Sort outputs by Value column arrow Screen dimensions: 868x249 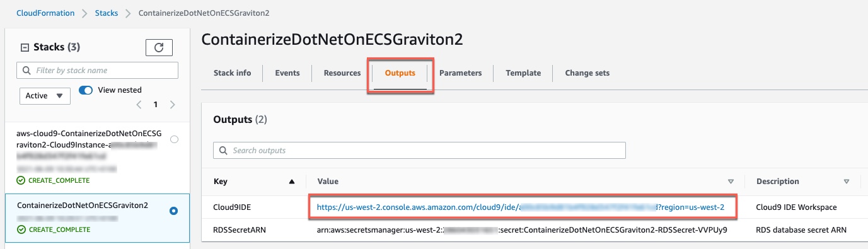(731, 182)
